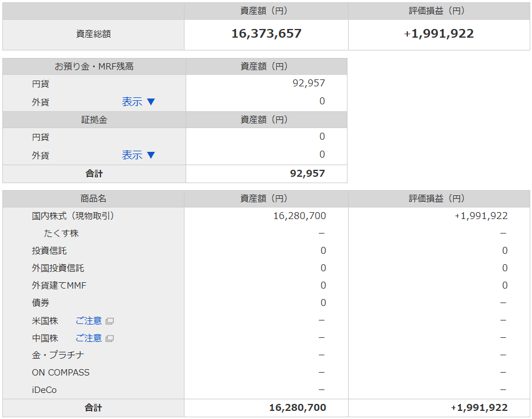Expand 表示 for 外貨 under 証拠金
Image resolution: width=532 pixels, height=419 pixels.
coord(138,155)
